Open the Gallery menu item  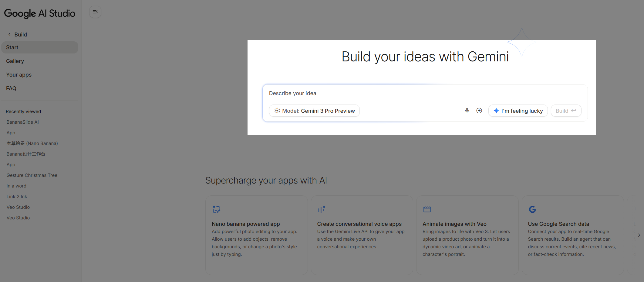pos(15,61)
